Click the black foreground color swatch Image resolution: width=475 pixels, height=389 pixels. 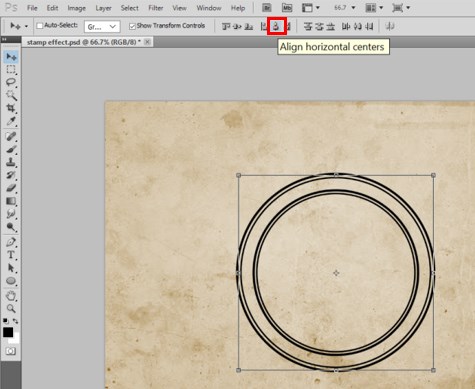coord(8,332)
